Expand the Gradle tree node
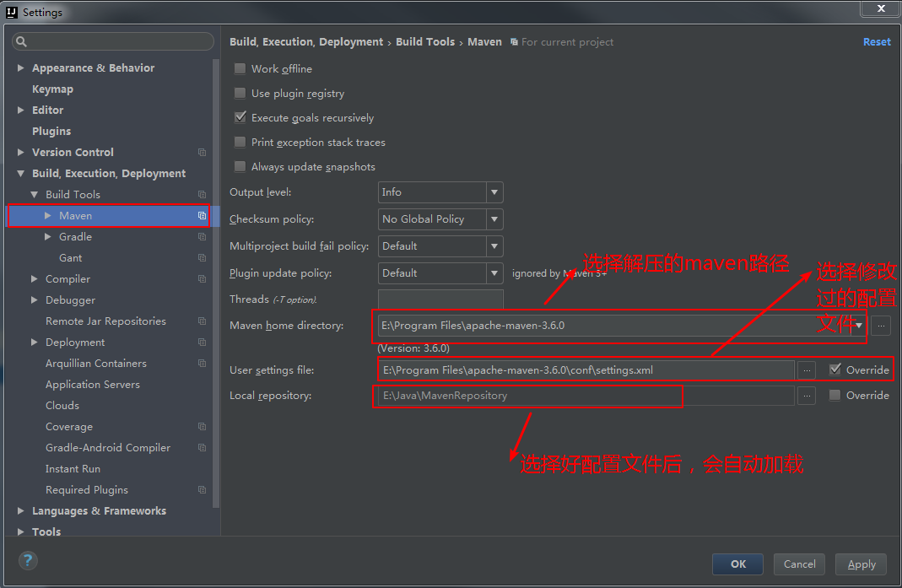This screenshot has width=902, height=588. [48, 237]
